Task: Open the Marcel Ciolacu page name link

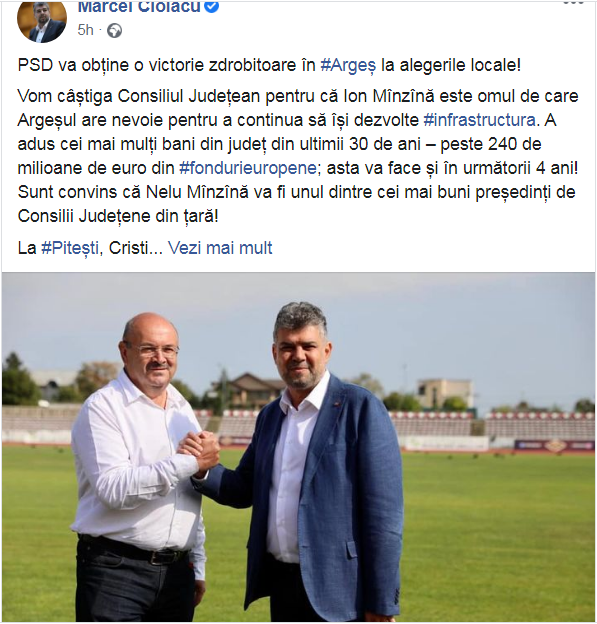Action: click(x=139, y=7)
